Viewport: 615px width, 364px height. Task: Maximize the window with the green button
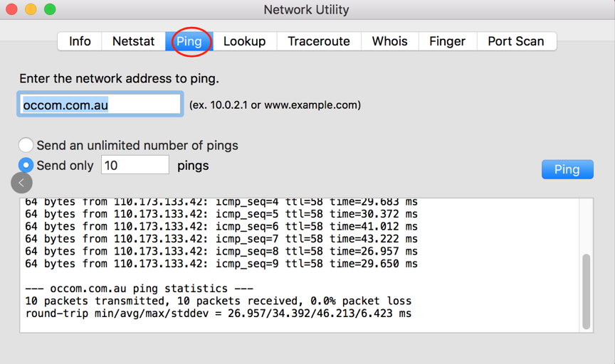click(50, 10)
